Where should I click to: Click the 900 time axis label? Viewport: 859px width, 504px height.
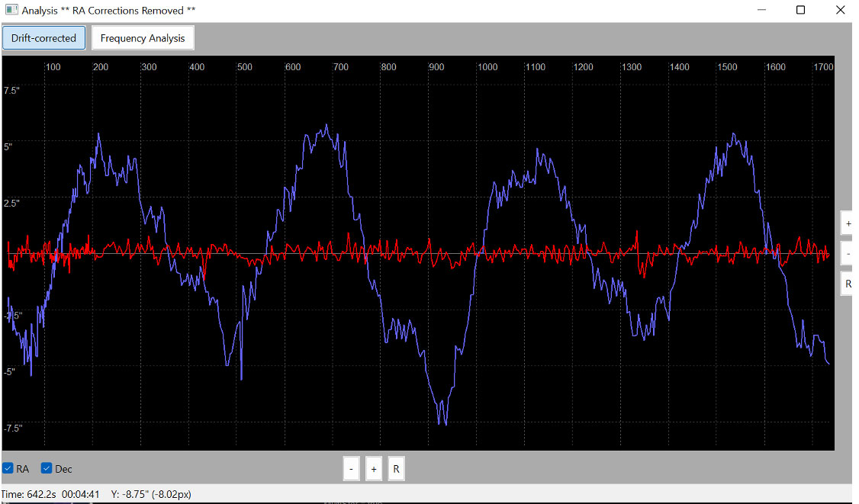436,67
